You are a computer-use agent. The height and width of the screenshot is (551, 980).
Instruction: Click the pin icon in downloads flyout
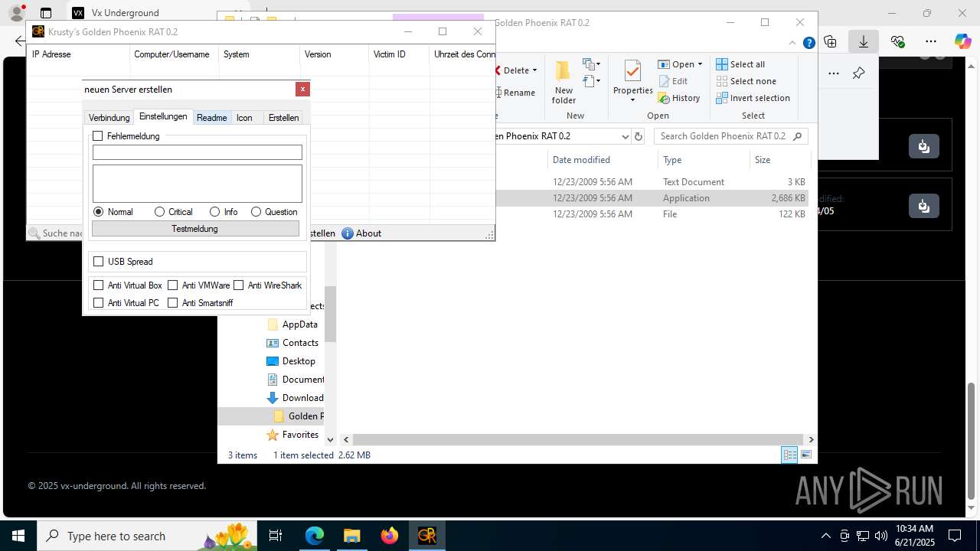point(858,73)
